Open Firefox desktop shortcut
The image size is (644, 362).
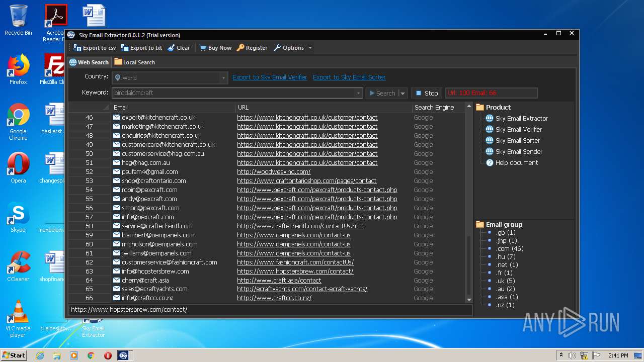tap(18, 69)
